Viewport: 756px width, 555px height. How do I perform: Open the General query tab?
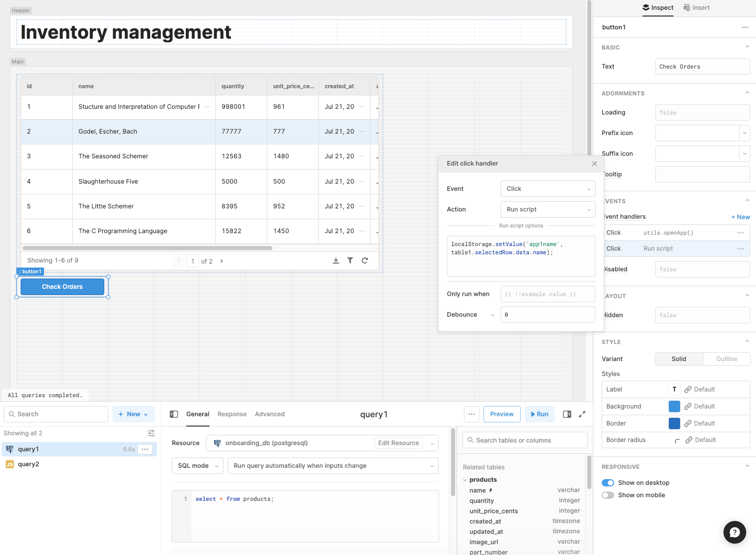pyautogui.click(x=198, y=414)
